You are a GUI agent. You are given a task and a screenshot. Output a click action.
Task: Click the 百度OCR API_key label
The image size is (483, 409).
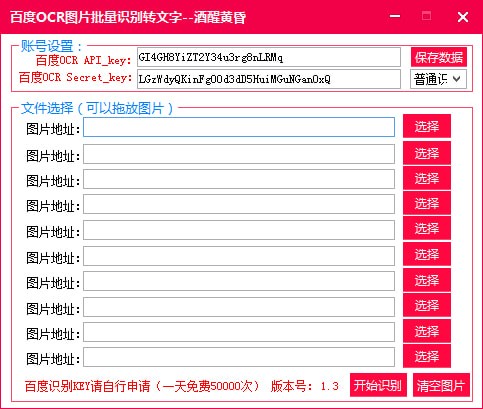point(83,60)
